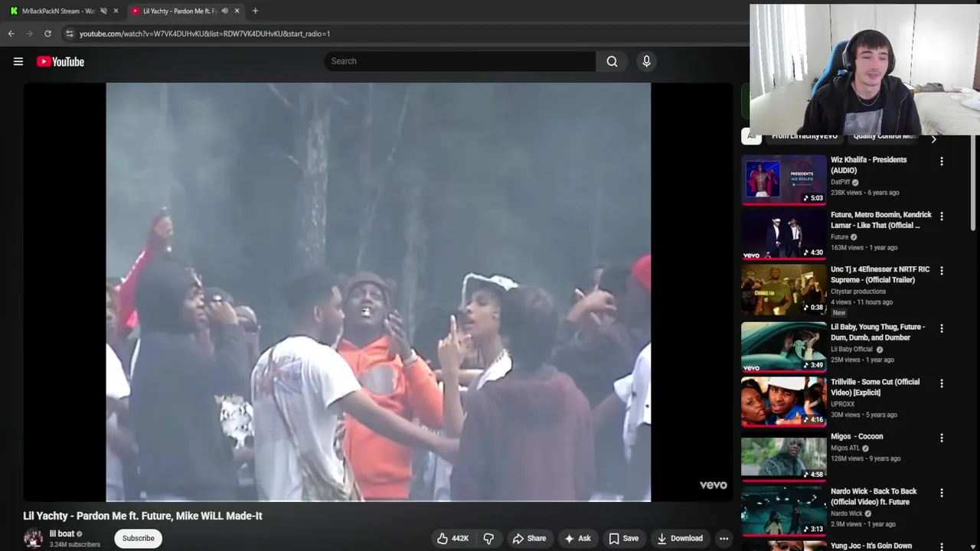Show next filter chips with right chevron

[x=933, y=139]
